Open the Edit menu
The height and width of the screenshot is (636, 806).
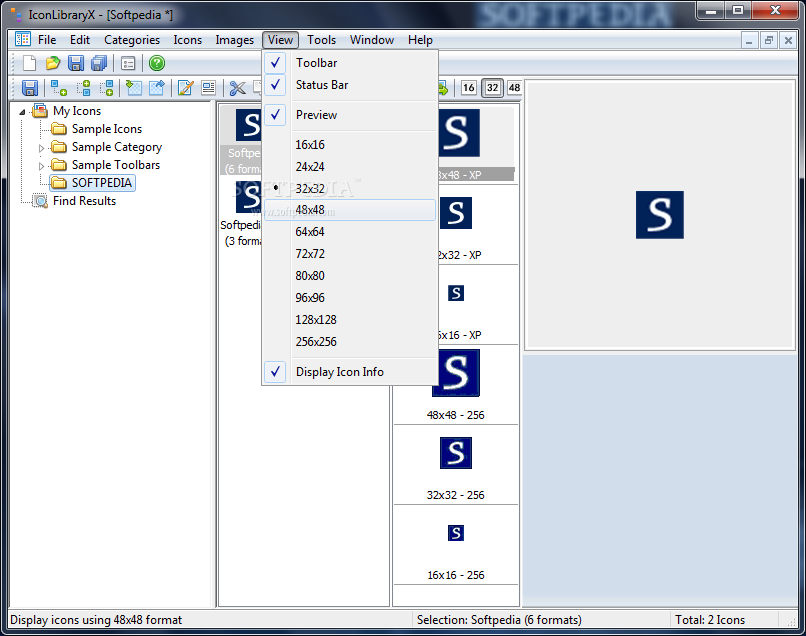(x=80, y=40)
